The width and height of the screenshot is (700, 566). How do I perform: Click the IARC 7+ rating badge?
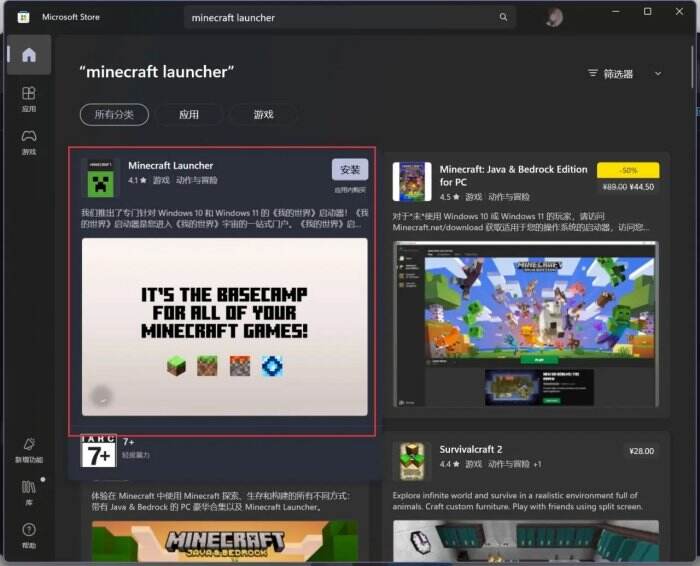pyautogui.click(x=99, y=451)
